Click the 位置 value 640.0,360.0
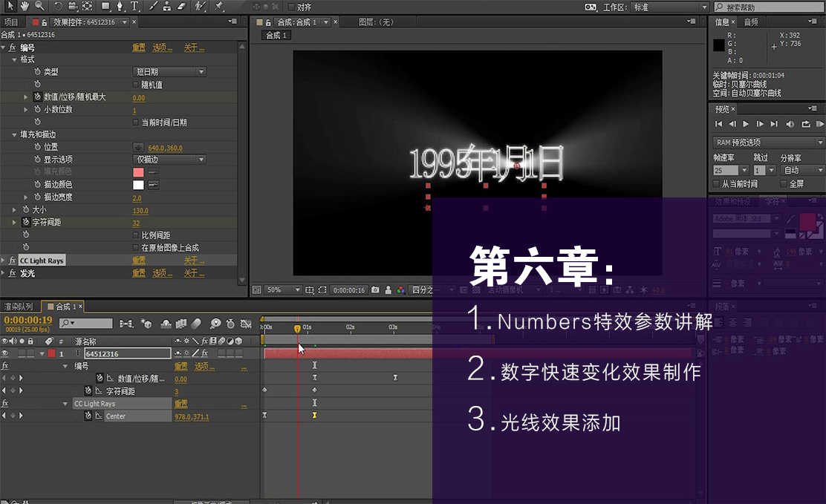Screen dimensions: 826x504 [x=165, y=148]
